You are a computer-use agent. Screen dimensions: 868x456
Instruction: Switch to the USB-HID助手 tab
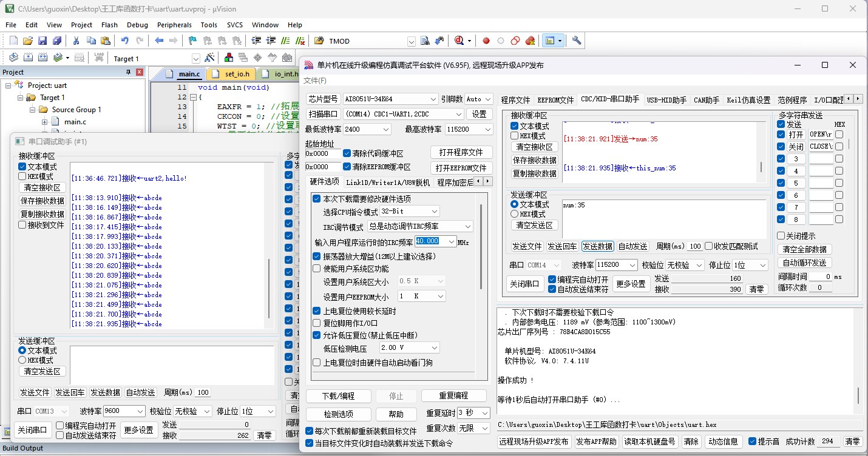coord(666,99)
